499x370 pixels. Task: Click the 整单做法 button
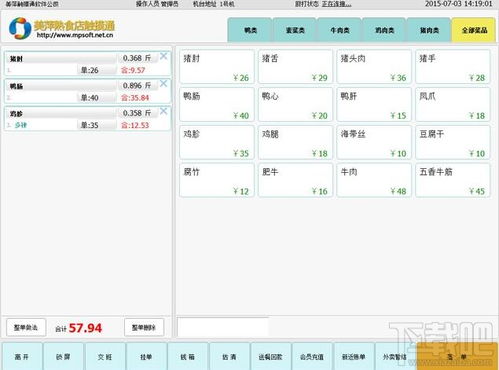point(26,327)
